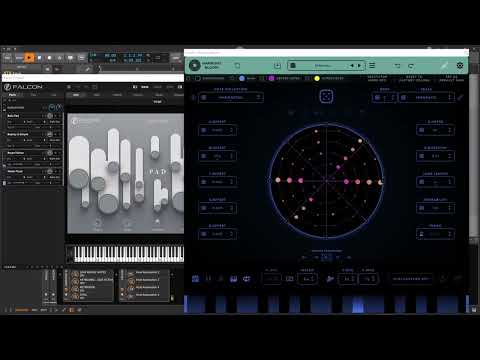Open the wide dropdown at top right of plugin

[x=426, y=97]
